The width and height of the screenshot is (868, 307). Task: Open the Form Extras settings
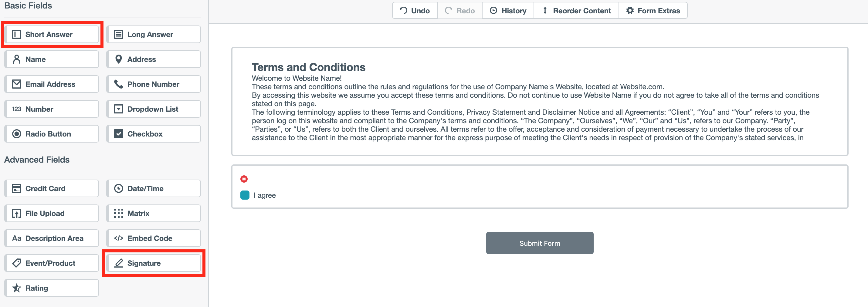(x=653, y=11)
